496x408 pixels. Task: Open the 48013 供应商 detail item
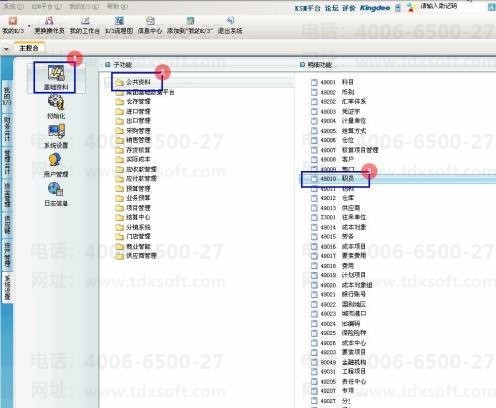(335, 208)
